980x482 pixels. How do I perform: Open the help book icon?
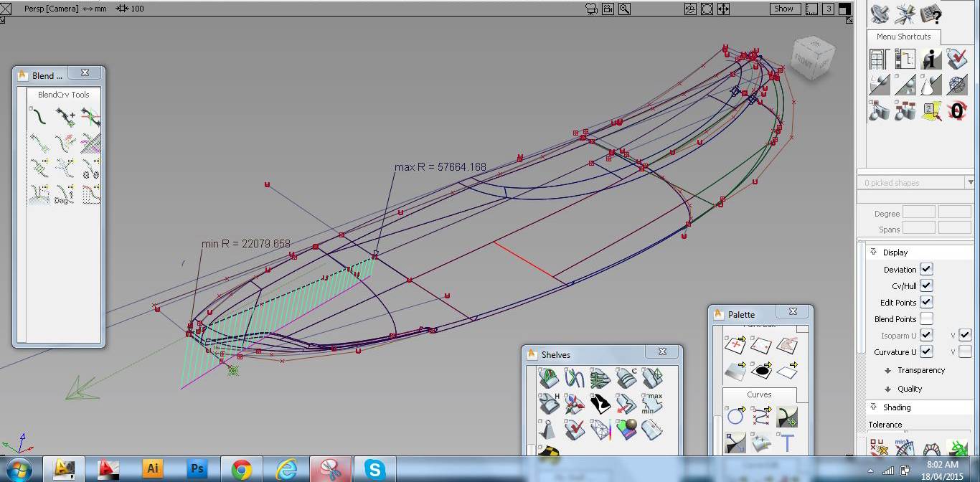pyautogui.click(x=931, y=14)
